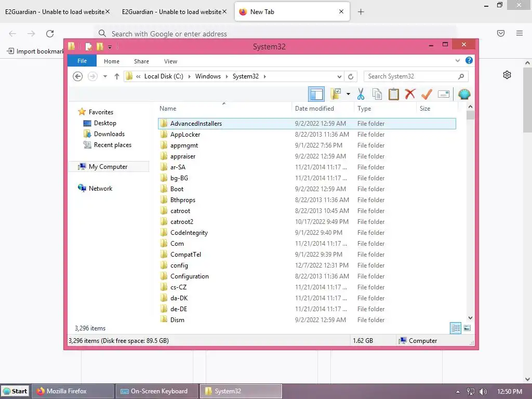Select Recent places in navigation pane
Screen dimensions: 532x399
coord(112,145)
